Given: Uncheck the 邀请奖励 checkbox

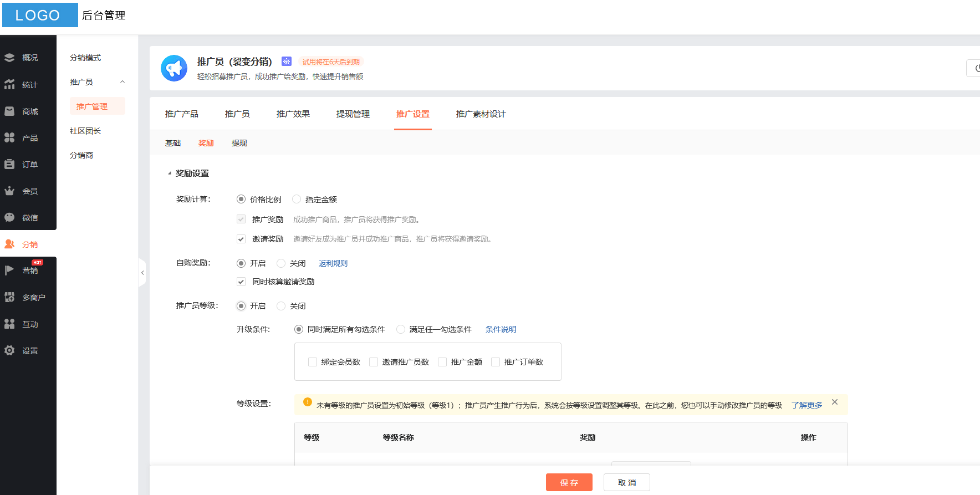Looking at the screenshot, I should click(x=241, y=239).
